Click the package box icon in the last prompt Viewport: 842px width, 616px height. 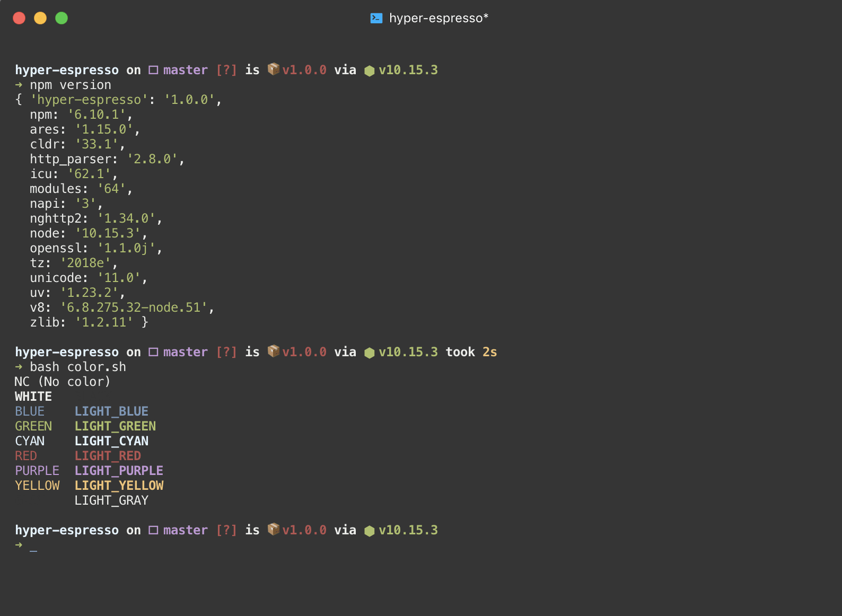(x=274, y=529)
